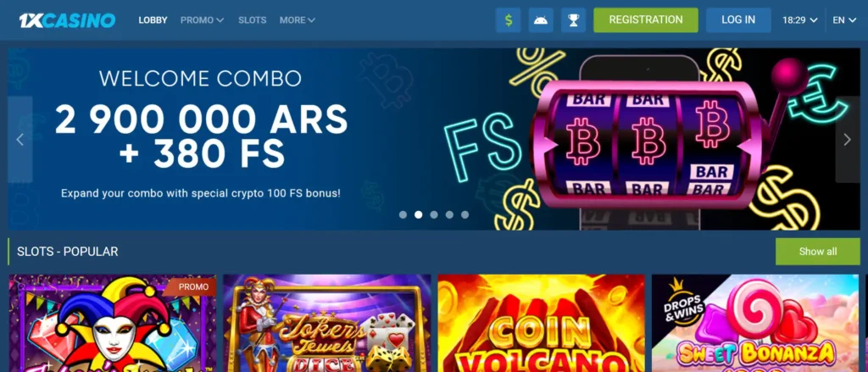Select the first carousel dot indicator
868x372 pixels.
[x=403, y=214]
